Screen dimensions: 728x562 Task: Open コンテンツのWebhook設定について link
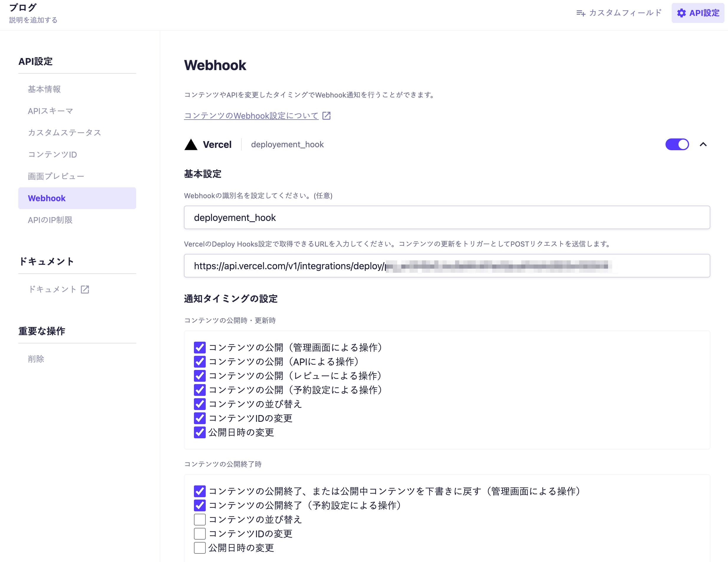[x=251, y=115]
